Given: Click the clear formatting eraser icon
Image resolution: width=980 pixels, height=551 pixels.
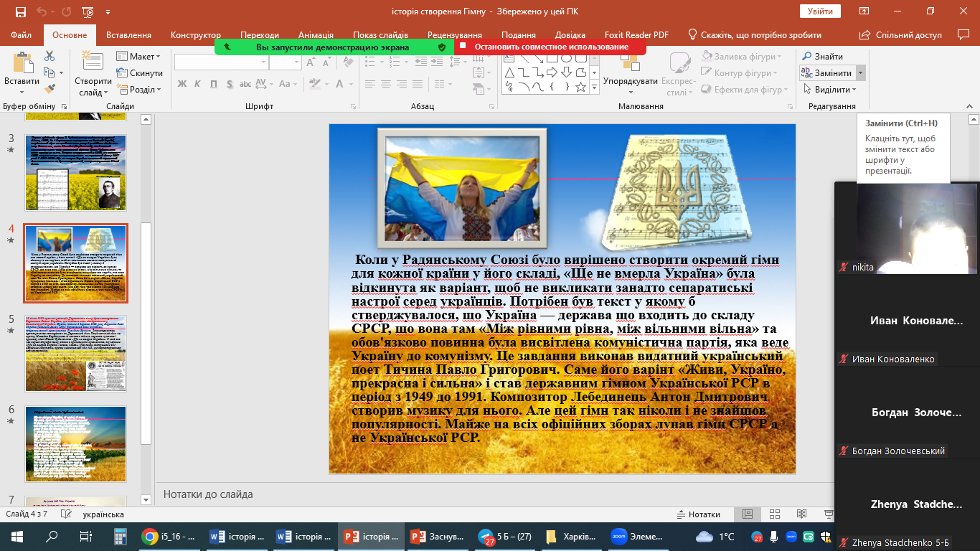Looking at the screenshot, I should point(348,62).
